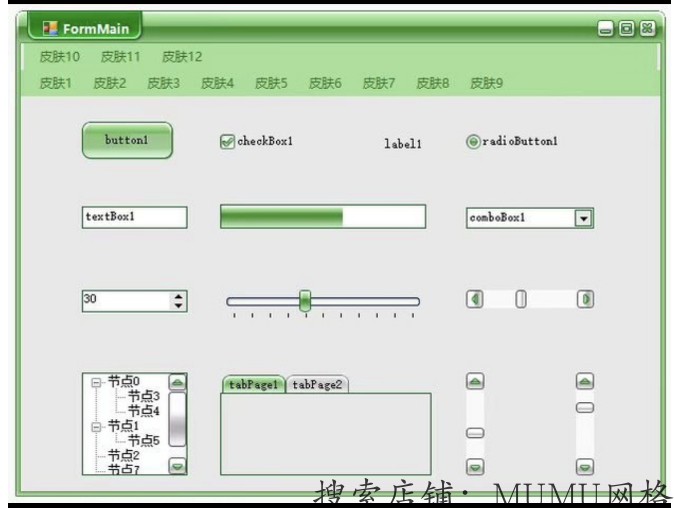The height and width of the screenshot is (508, 674).
Task: Select tree item 节点0
Action: pos(123,381)
